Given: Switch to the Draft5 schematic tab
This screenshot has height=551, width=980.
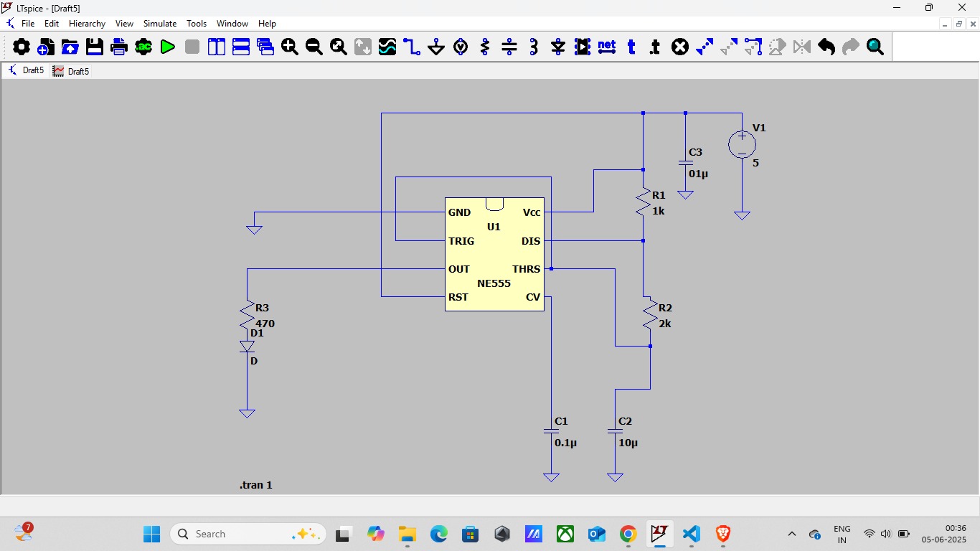Looking at the screenshot, I should [27, 70].
